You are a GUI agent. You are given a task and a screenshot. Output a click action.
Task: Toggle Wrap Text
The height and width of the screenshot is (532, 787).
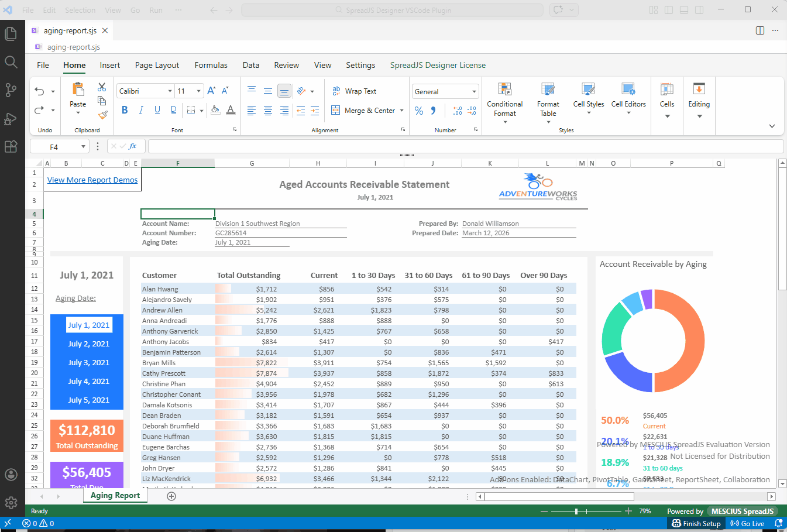[354, 91]
